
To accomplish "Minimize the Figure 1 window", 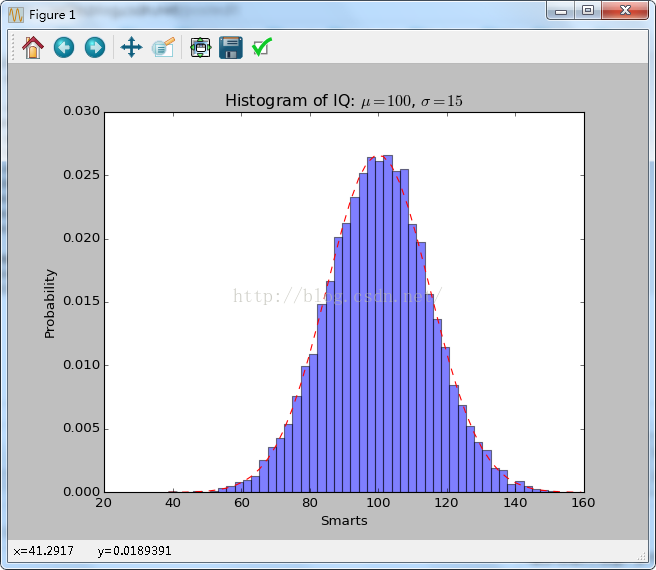I will [x=561, y=11].
